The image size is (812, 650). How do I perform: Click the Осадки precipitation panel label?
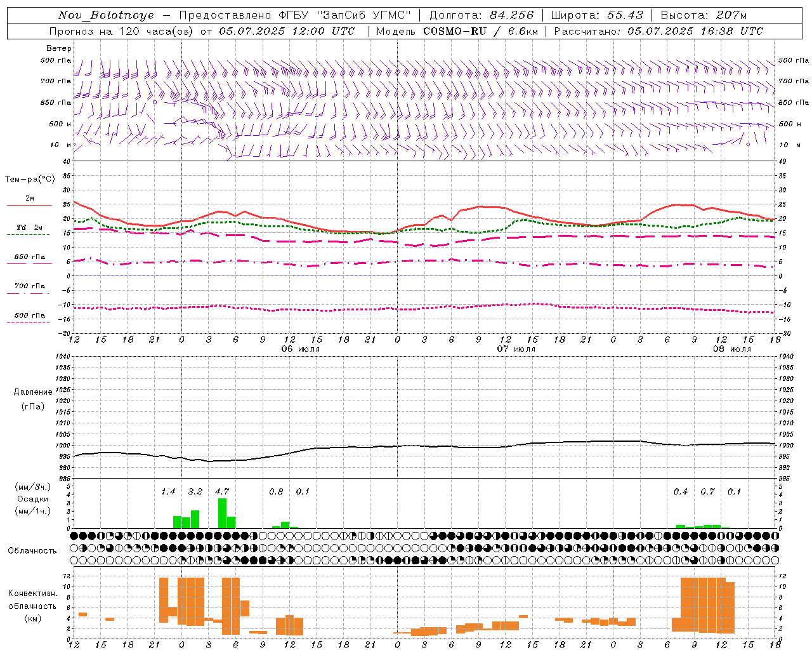click(x=32, y=499)
